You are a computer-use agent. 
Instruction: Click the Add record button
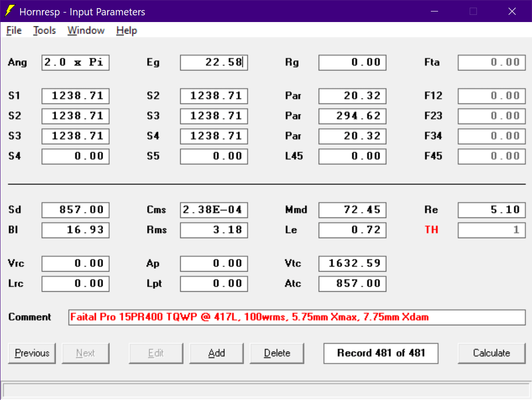217,353
